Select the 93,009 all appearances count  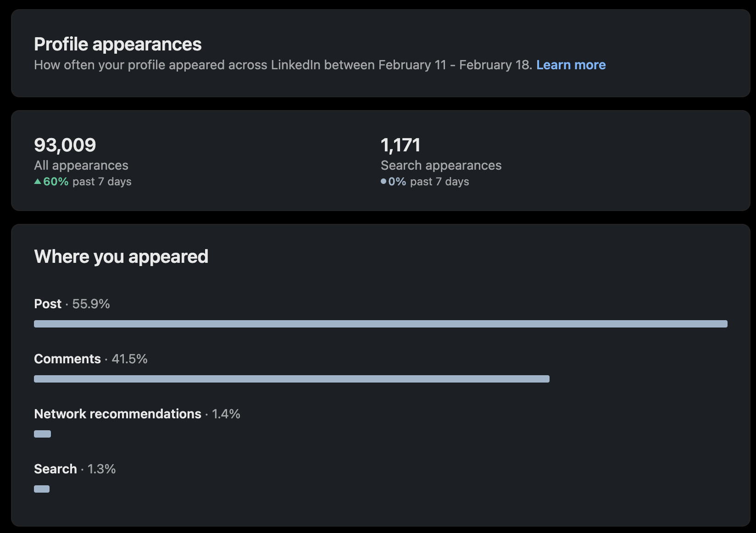click(x=65, y=144)
